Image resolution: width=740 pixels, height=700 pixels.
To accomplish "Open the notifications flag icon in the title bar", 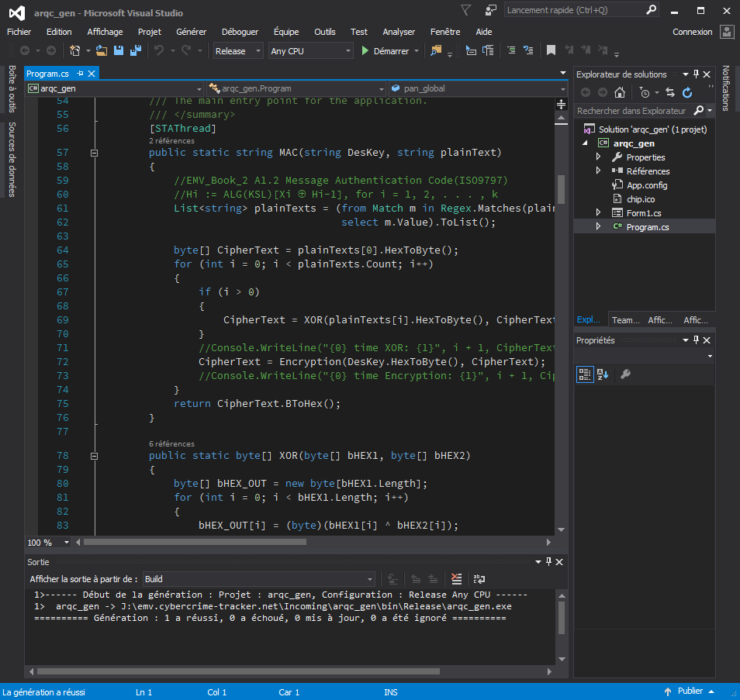I will coord(465,10).
